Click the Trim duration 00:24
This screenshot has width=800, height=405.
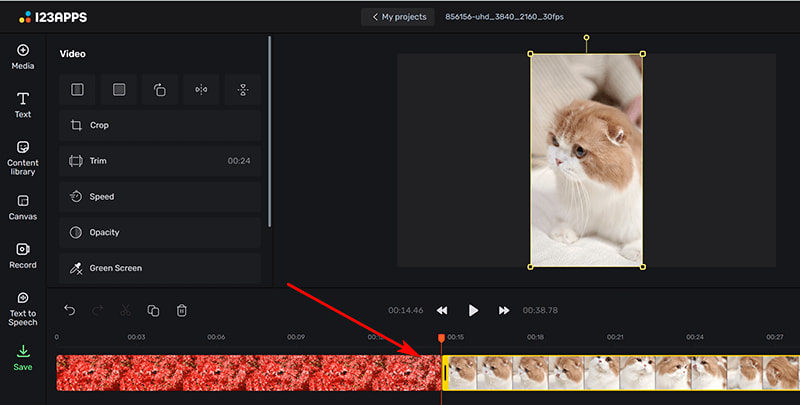pyautogui.click(x=239, y=161)
